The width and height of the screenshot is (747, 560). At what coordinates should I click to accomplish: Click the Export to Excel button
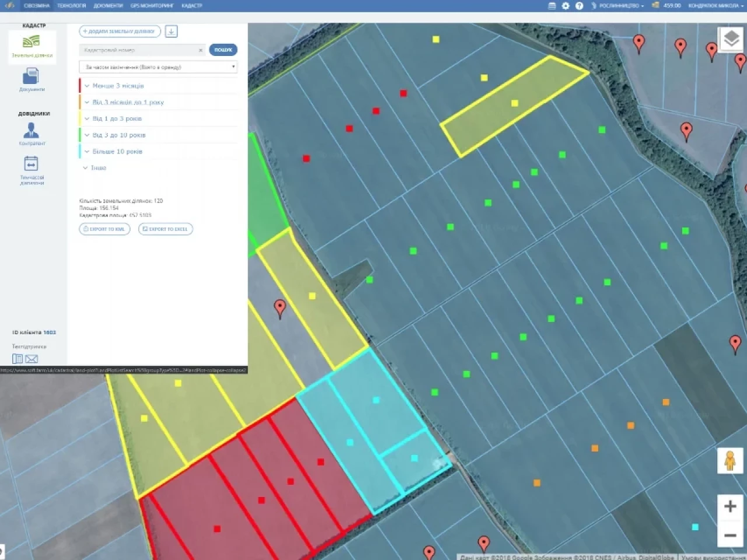pos(165,229)
